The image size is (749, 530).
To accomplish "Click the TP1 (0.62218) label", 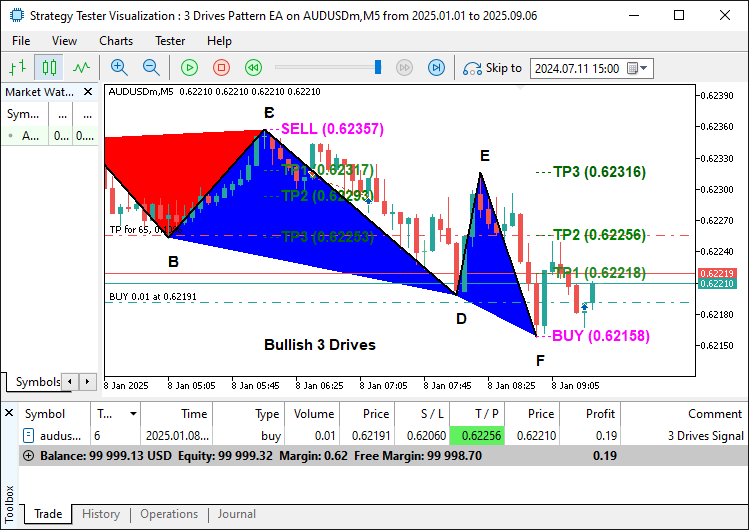I will click(x=600, y=273).
